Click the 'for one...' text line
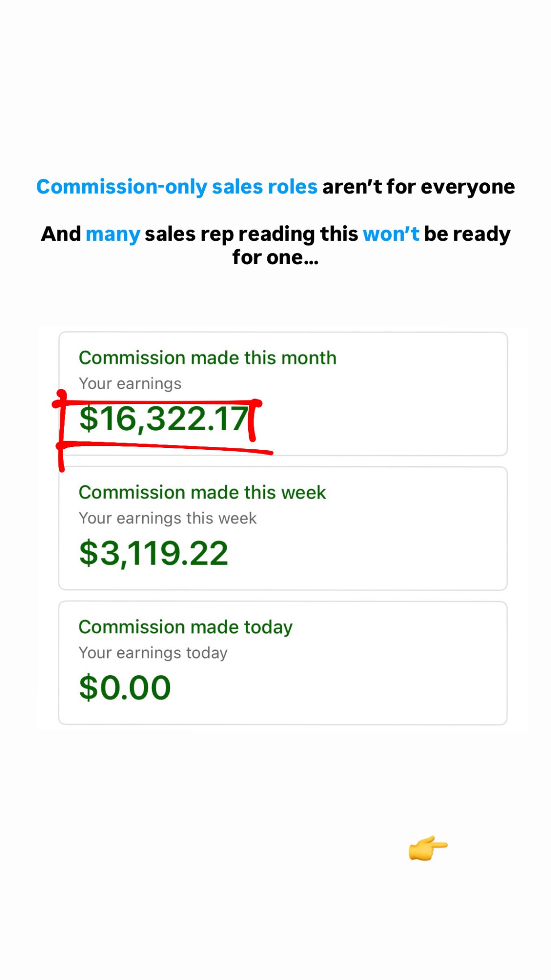 click(275, 257)
